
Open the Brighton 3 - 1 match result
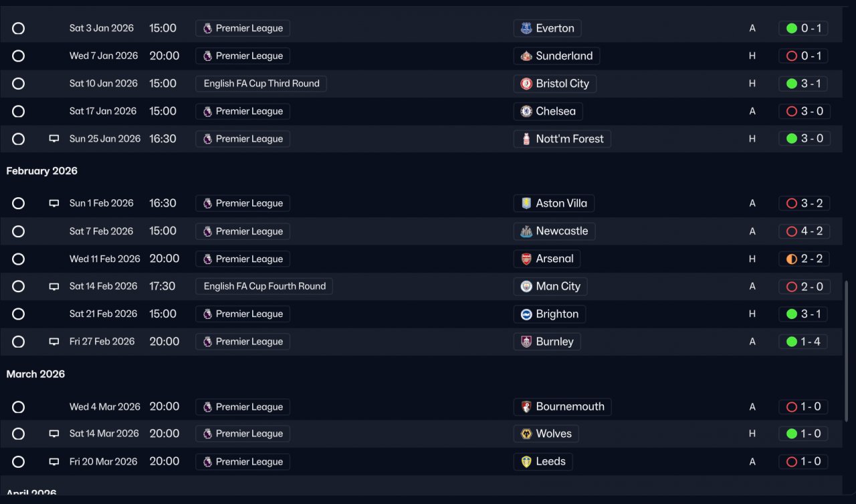pyautogui.click(x=803, y=314)
